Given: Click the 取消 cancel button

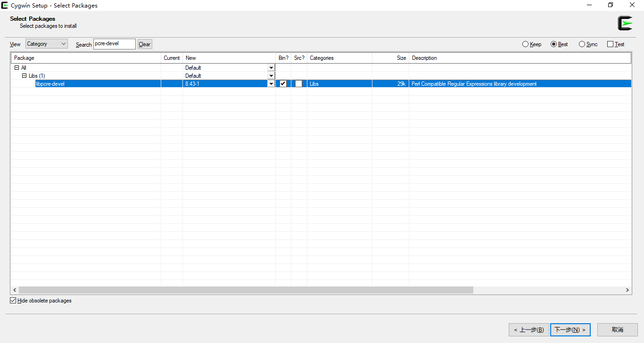Looking at the screenshot, I should [x=618, y=330].
